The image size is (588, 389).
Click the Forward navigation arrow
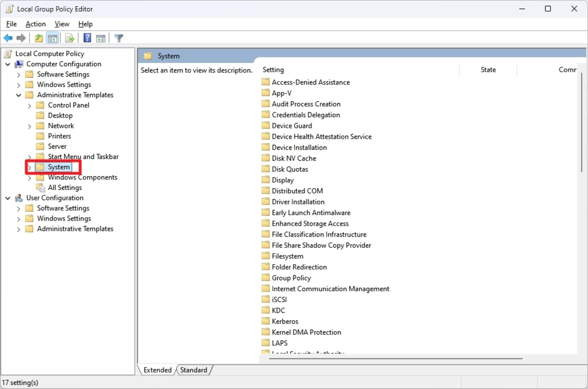click(21, 38)
